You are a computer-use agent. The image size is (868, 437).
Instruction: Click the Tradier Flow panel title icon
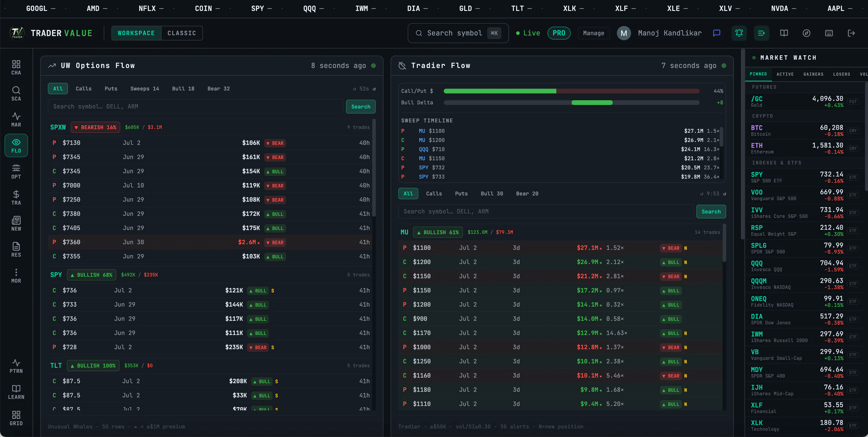[x=402, y=65]
